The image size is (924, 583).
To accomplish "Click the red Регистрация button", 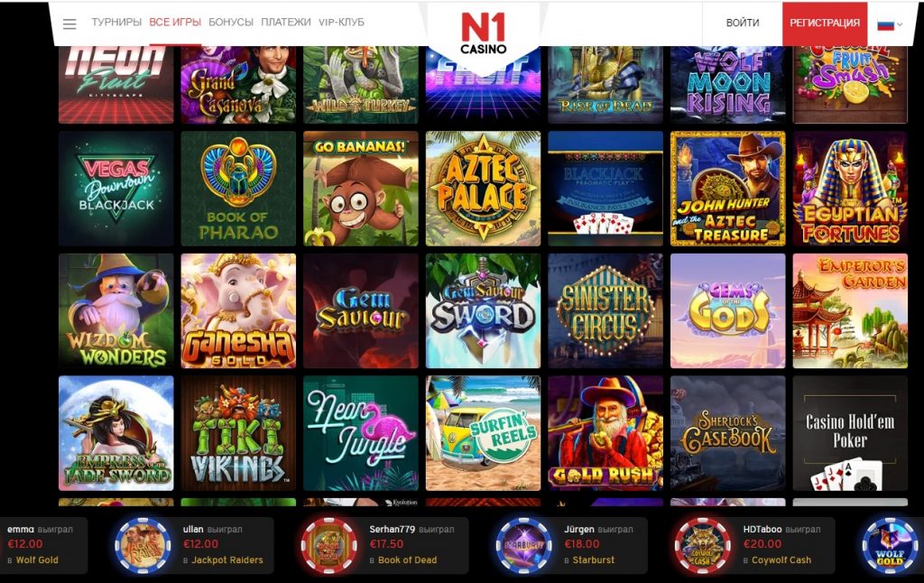I will tap(825, 23).
